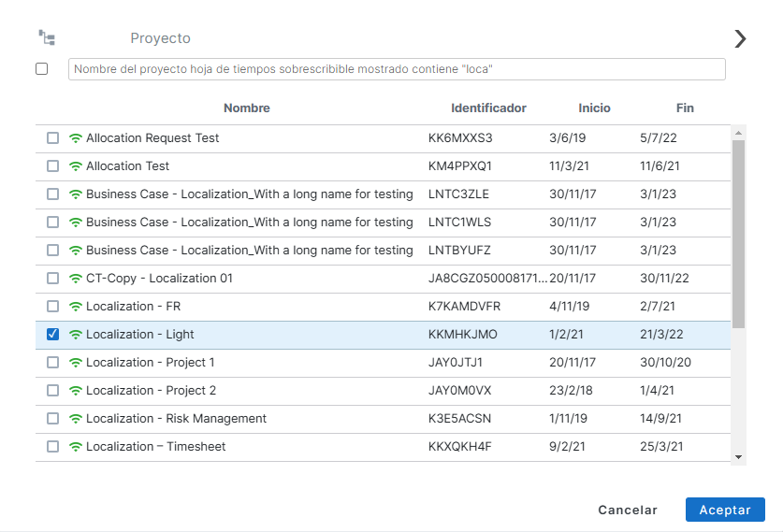Screen dimensions: 783x532
Task: Toggle the select-all checkbox beside filter field
Action: point(42,69)
